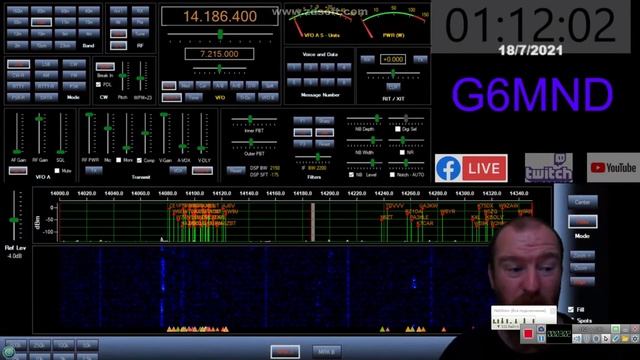Open the Facebook Live logo
640x360 pixels.
pos(471,168)
